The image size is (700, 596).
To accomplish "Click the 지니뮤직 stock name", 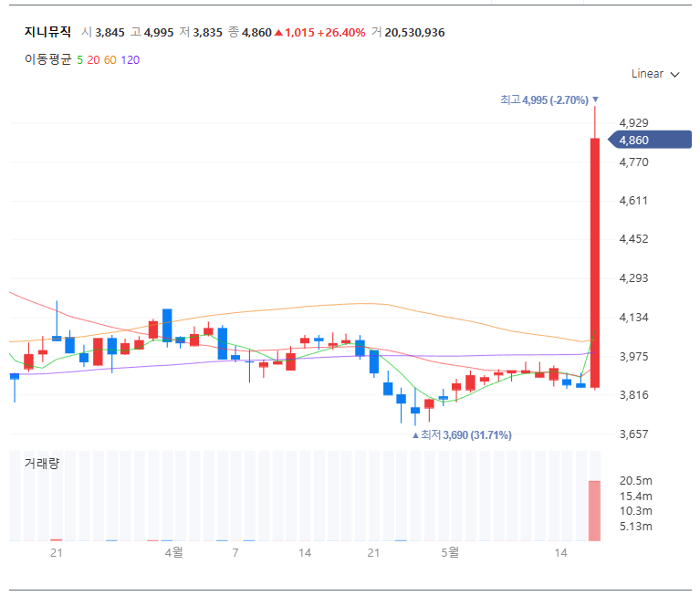I will coord(47,32).
